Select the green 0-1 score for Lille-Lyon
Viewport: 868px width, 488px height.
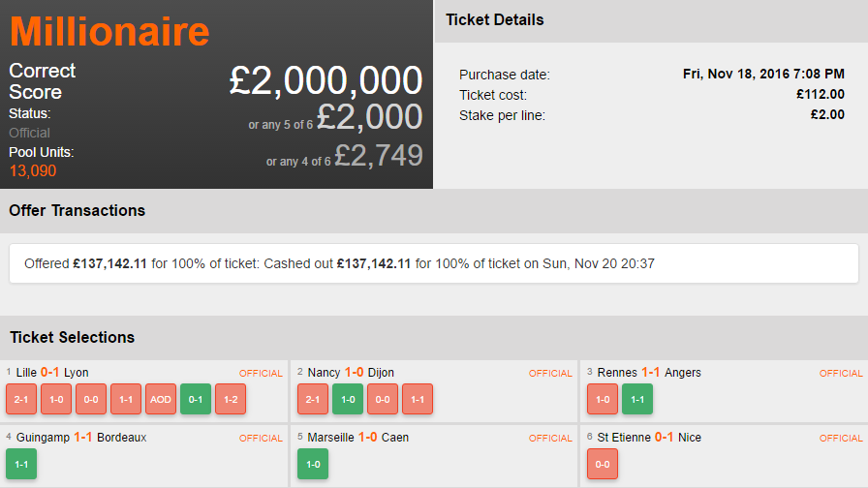[x=196, y=399]
